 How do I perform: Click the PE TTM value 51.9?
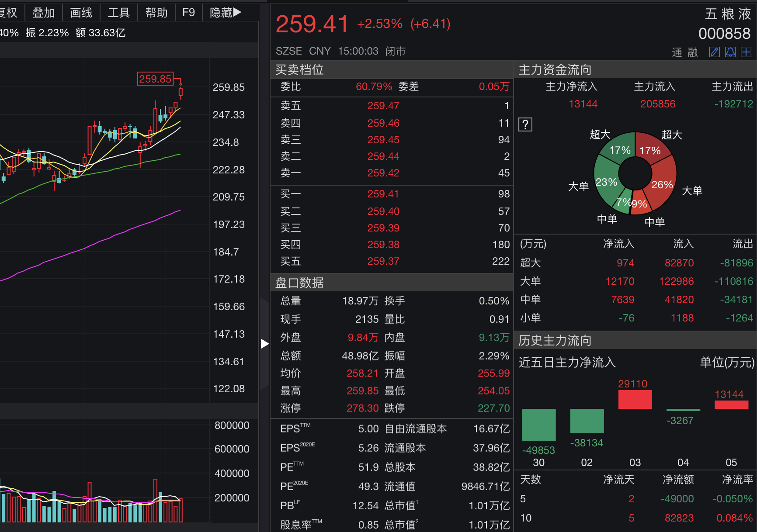[368, 467]
